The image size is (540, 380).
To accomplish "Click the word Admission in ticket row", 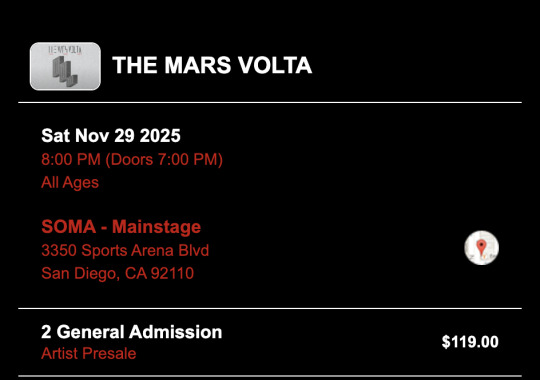I will [176, 332].
